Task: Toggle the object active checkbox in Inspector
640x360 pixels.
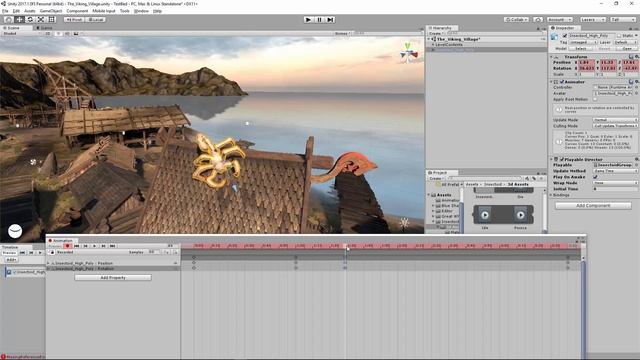Action: pos(565,36)
